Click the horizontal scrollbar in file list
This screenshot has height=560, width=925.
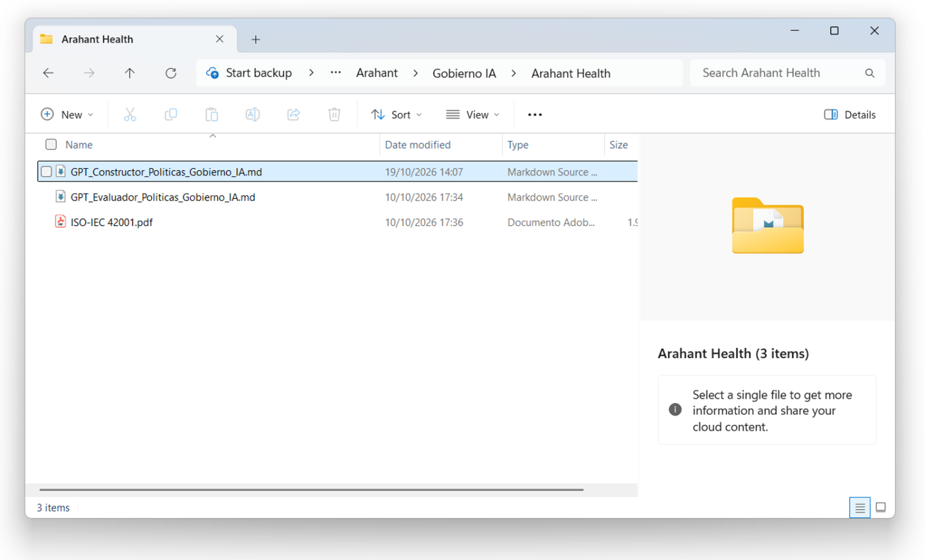[x=312, y=489]
